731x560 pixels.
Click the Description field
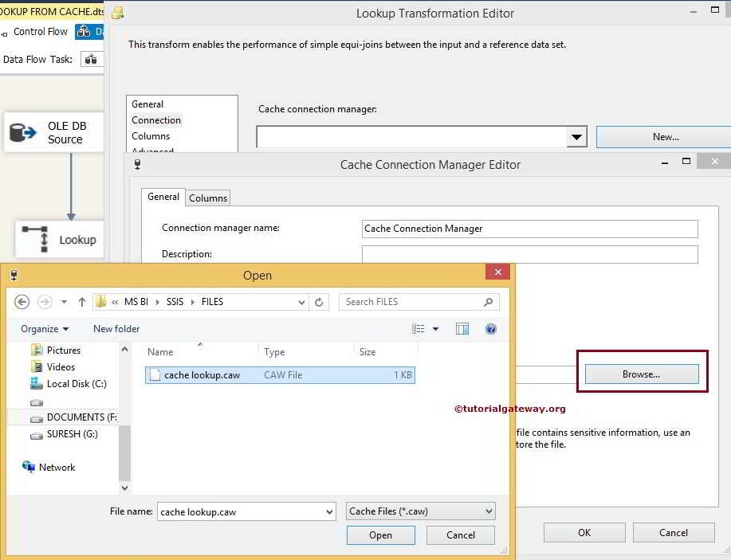point(529,254)
